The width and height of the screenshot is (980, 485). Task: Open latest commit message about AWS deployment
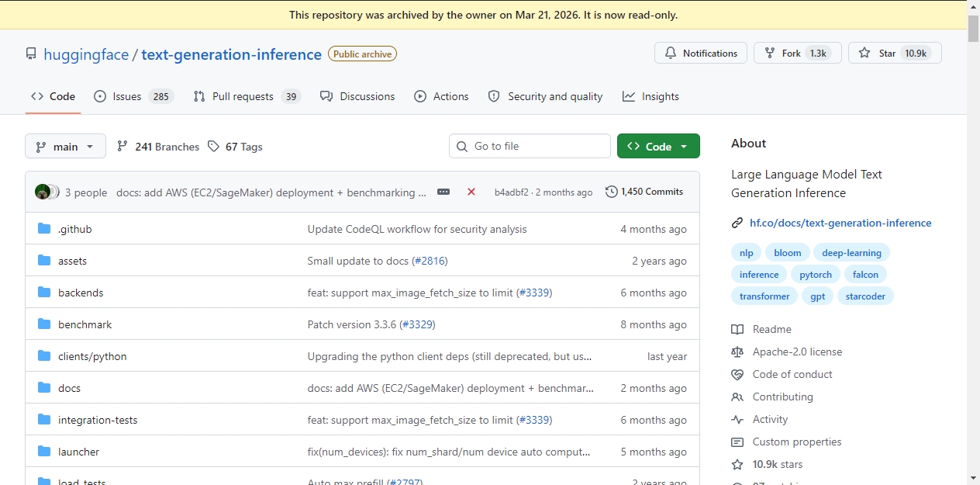point(271,192)
